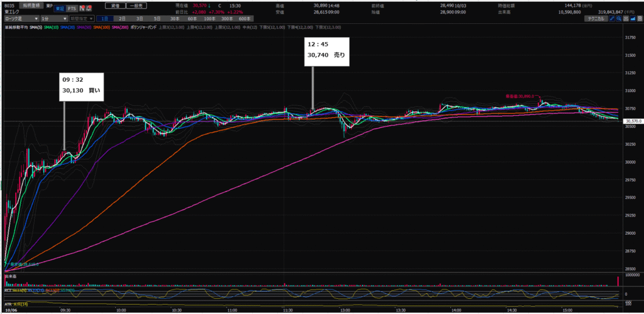Expand the 期間指定 period dropdown

click(x=82, y=20)
